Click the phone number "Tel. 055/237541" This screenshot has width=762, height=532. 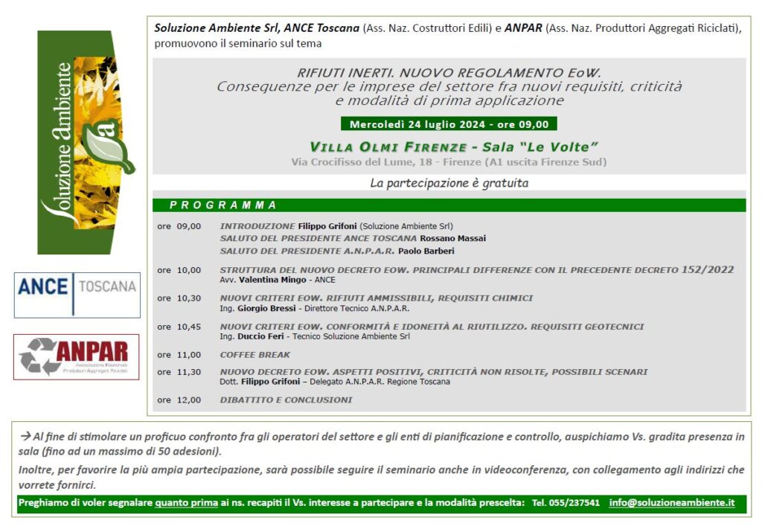[566, 502]
